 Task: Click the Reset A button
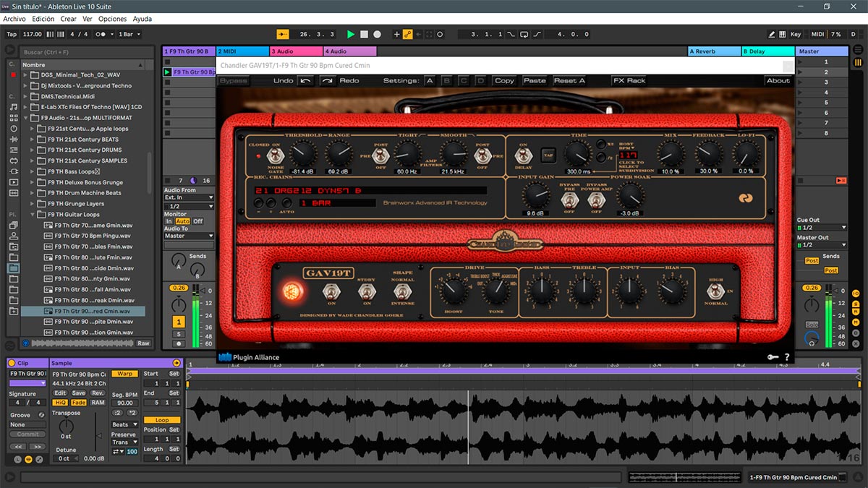[570, 81]
